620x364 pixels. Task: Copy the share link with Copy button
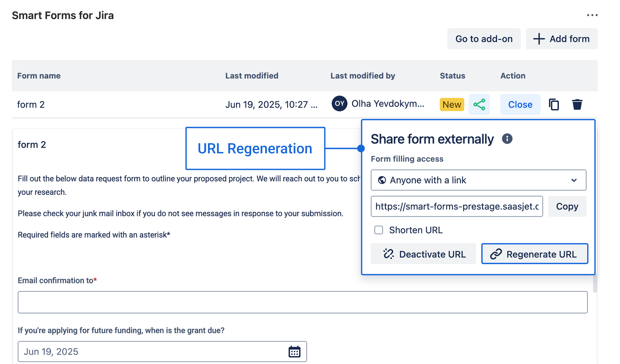click(x=567, y=206)
